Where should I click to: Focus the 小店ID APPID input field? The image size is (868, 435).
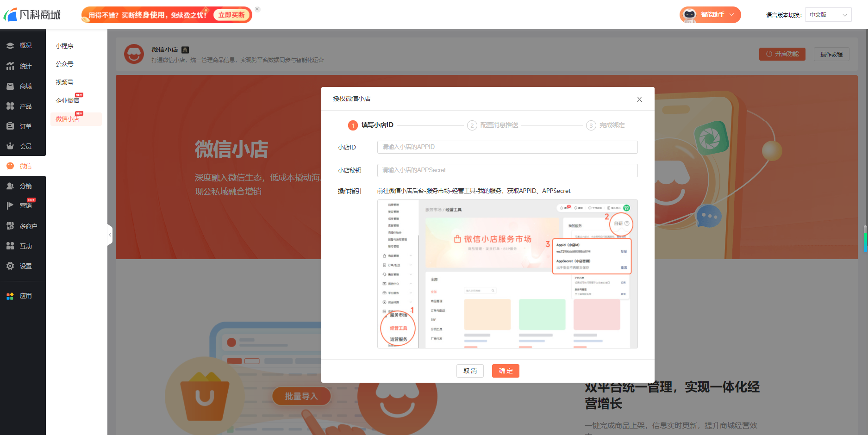(507, 147)
